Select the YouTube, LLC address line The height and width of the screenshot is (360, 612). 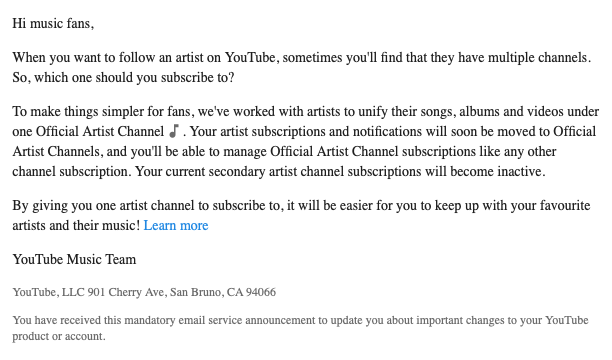pyautogui.click(x=144, y=292)
